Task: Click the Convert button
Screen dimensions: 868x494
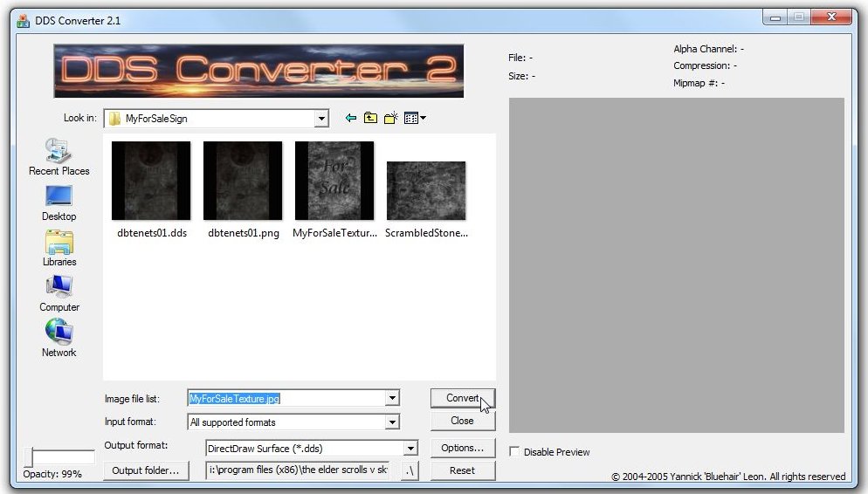Action: [463, 398]
